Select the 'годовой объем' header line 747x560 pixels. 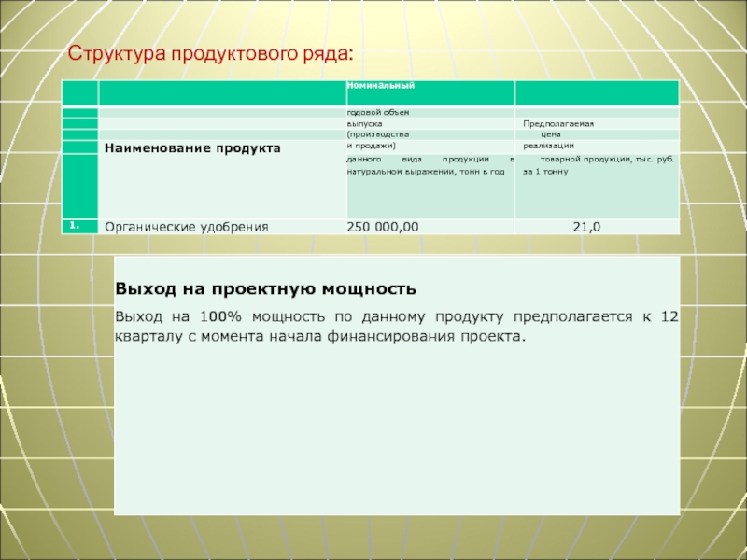tap(378, 112)
